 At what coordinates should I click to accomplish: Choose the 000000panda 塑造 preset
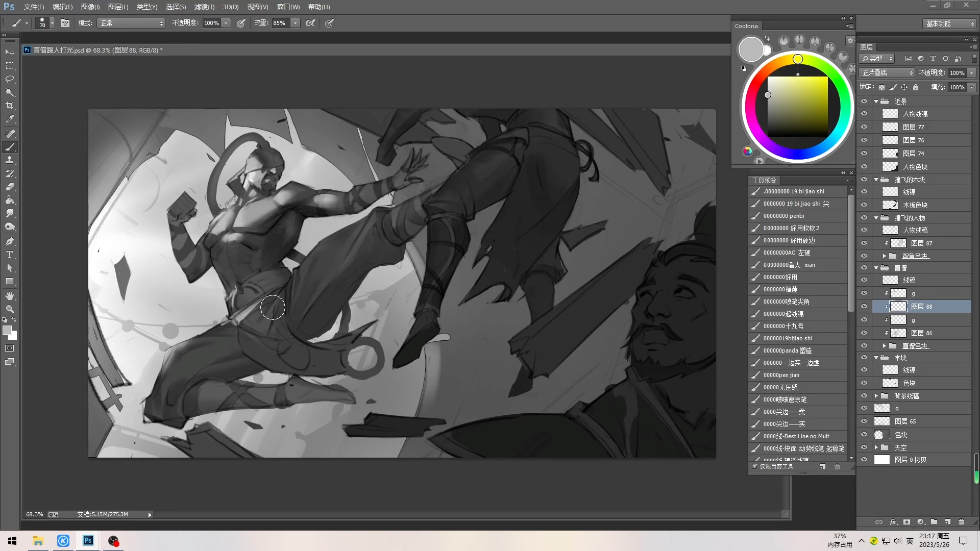pyautogui.click(x=798, y=350)
